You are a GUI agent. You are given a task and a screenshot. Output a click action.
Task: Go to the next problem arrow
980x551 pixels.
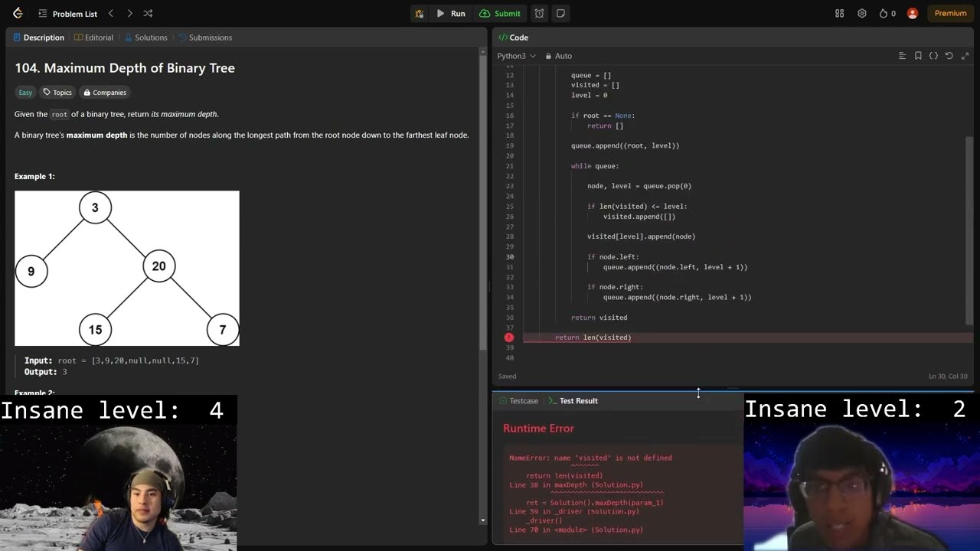click(129, 13)
